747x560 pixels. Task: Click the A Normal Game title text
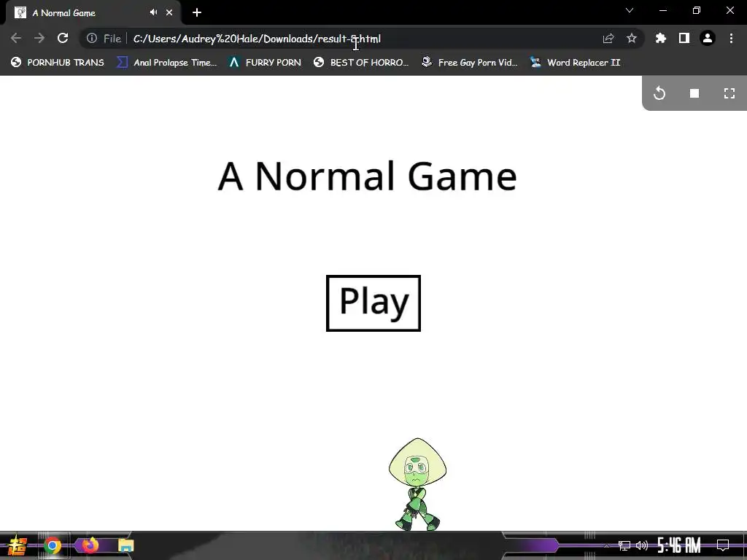(x=367, y=176)
